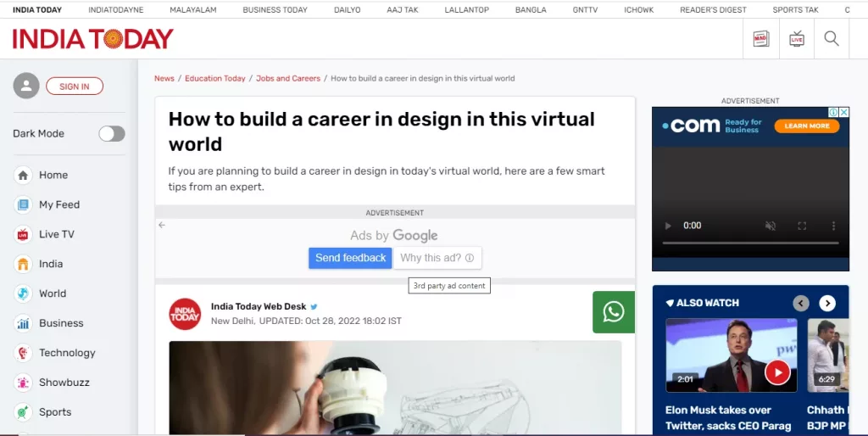Click the search magnifier icon in header
This screenshot has width=868, height=436.
[x=832, y=39]
